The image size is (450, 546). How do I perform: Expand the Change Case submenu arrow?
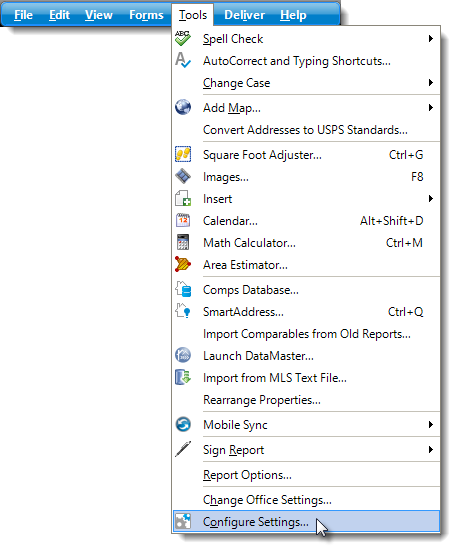point(431,83)
